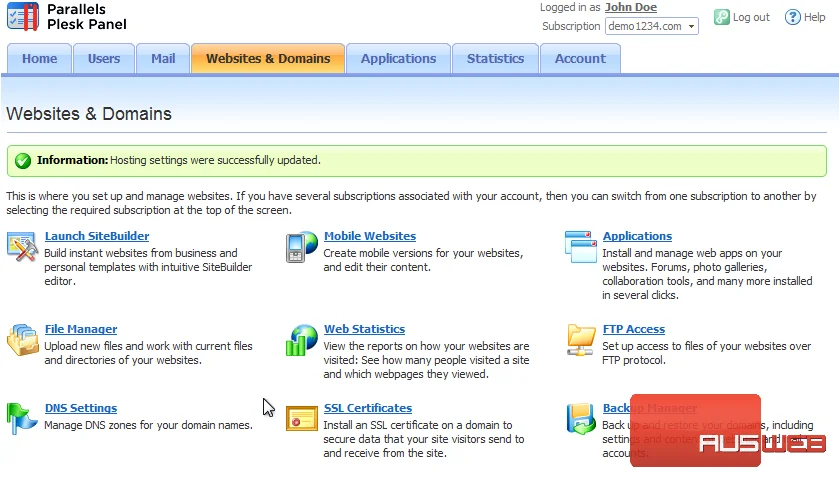The image size is (840, 480).
Task: Open the Mobile Websites link
Action: (370, 236)
